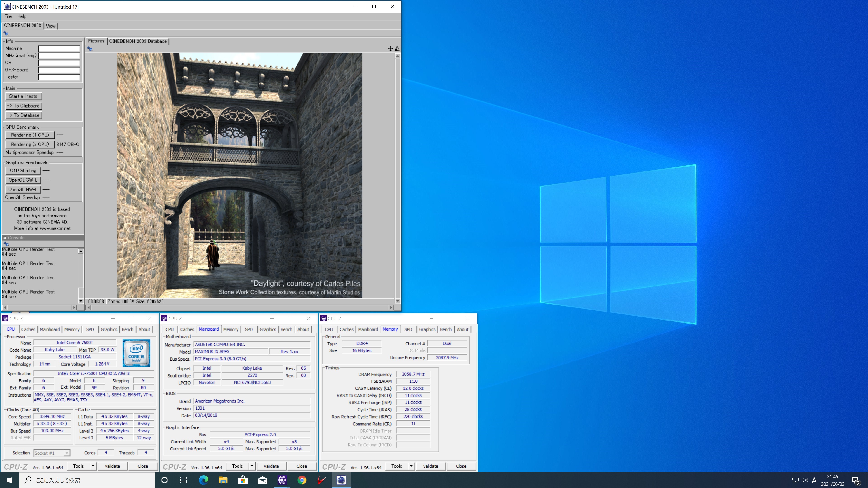Click the pin icon below CINEBENCH 2003 tab
Screen dimensions: 868x488
point(6,33)
